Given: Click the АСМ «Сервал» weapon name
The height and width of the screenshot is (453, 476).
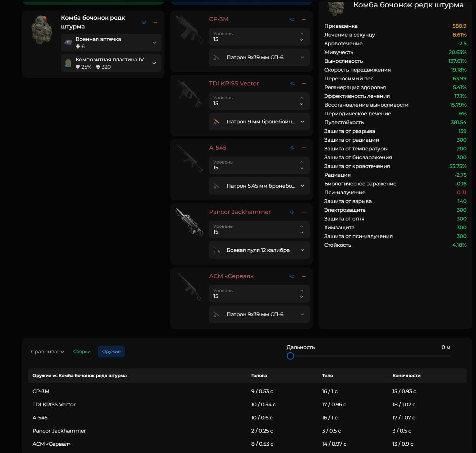Looking at the screenshot, I should pyautogui.click(x=231, y=276).
